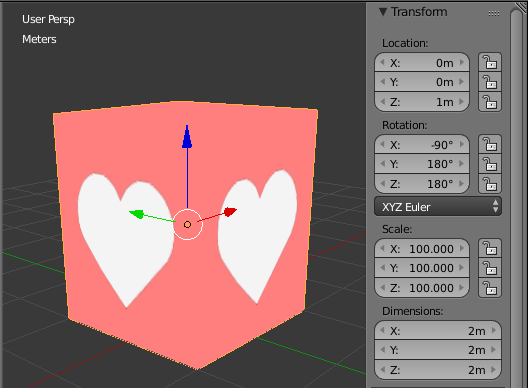
Task: Lock the Scale Z value
Action: pos(490,288)
